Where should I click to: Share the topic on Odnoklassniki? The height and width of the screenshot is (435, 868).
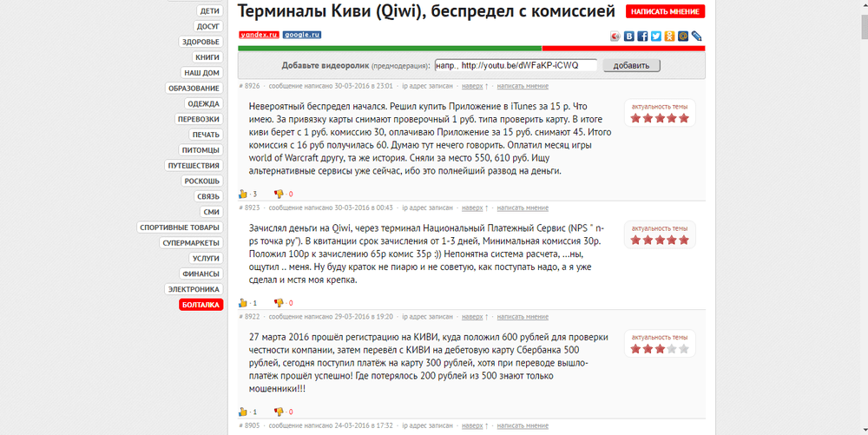(669, 36)
